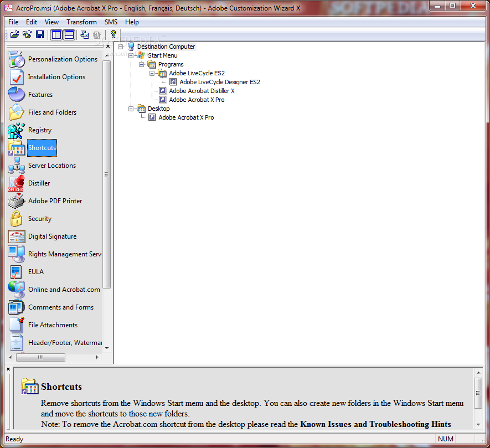
Task: Close the left navigation panel
Action: [x=108, y=47]
